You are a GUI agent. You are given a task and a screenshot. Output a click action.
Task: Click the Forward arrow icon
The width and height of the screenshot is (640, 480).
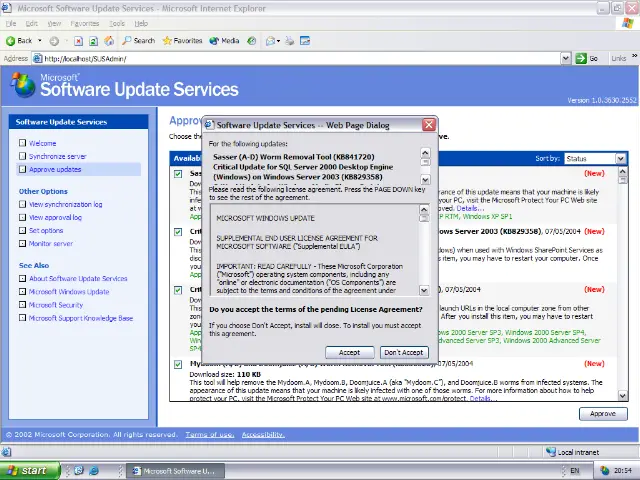click(54, 41)
